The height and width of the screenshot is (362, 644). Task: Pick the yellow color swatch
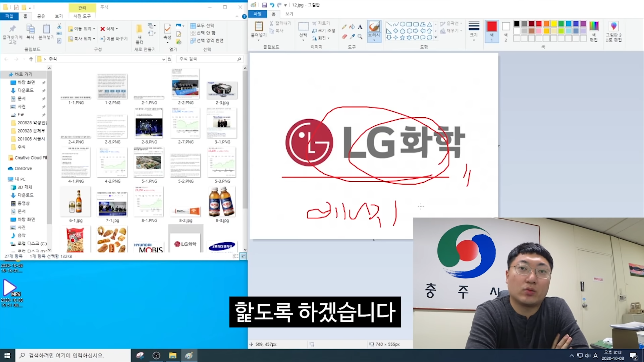pos(553,23)
